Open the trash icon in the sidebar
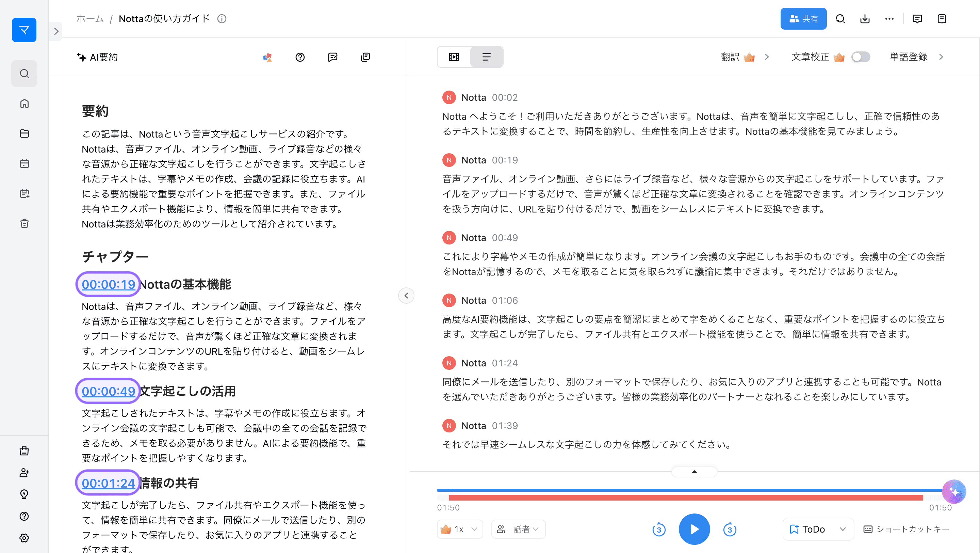Screen dimensions: 980x553 pos(24,223)
